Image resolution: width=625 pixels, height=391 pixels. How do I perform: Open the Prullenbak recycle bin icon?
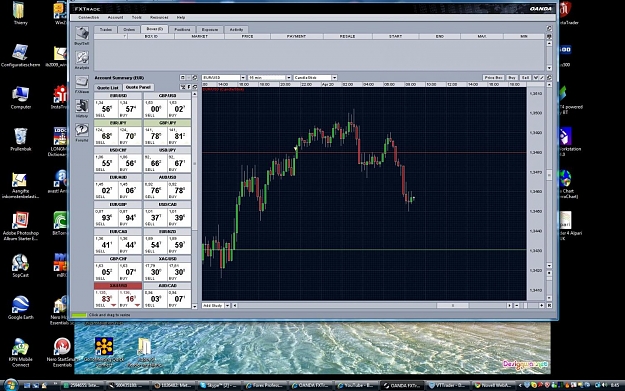click(x=20, y=139)
